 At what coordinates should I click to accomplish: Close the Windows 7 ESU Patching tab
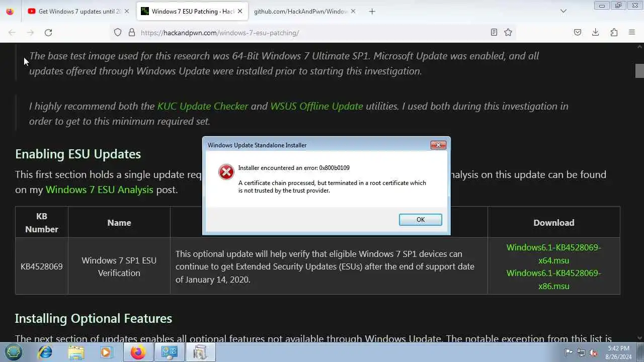coord(240,11)
